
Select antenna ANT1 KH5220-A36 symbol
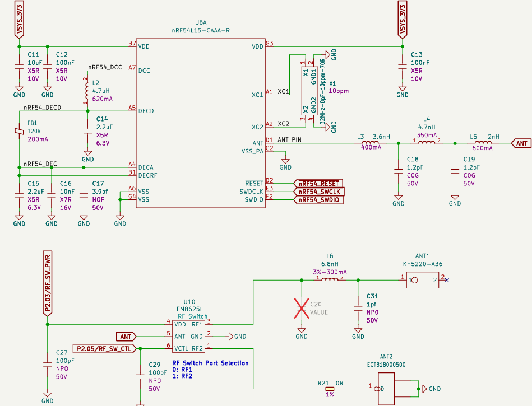[x=423, y=280]
